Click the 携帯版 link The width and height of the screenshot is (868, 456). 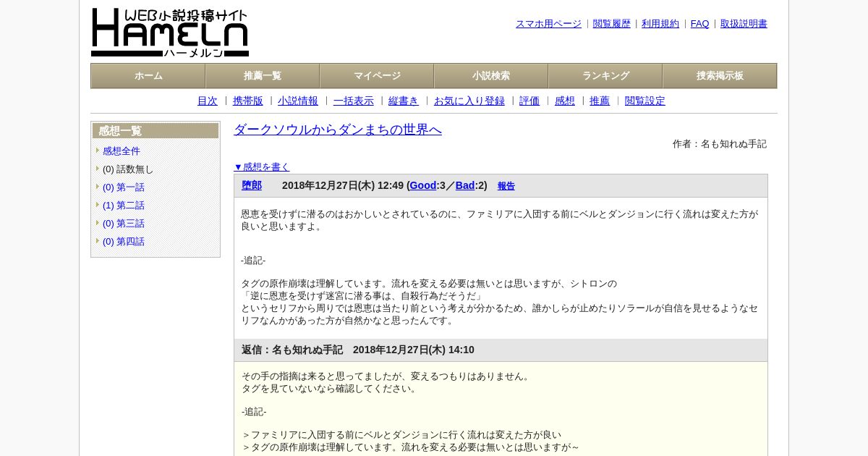point(248,101)
